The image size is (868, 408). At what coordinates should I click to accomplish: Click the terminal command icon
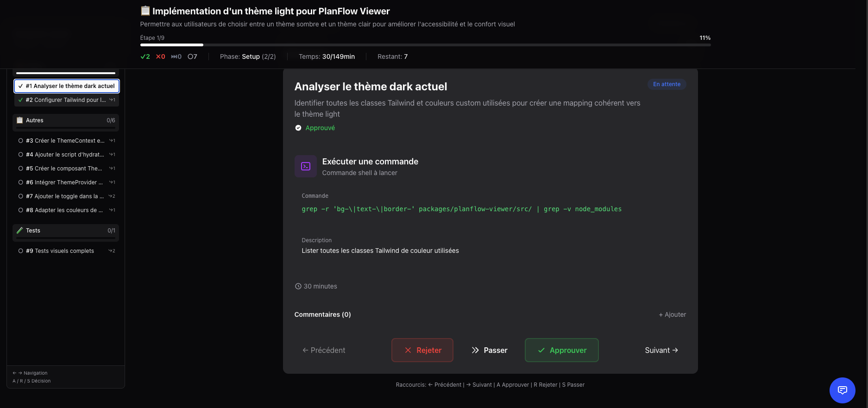[x=306, y=166]
